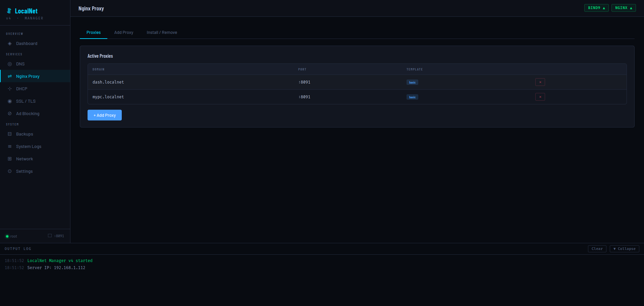Click port :8091 in dash.localnet row

point(304,82)
